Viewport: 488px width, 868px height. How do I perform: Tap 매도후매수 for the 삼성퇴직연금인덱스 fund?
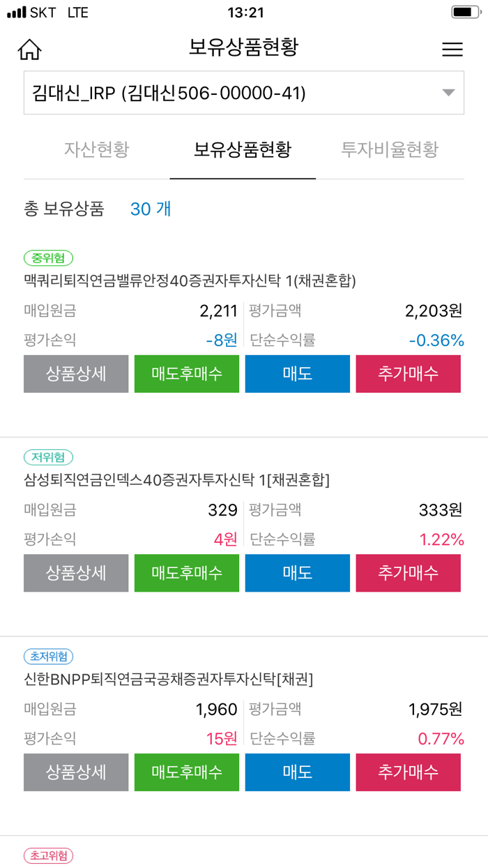pyautogui.click(x=186, y=573)
